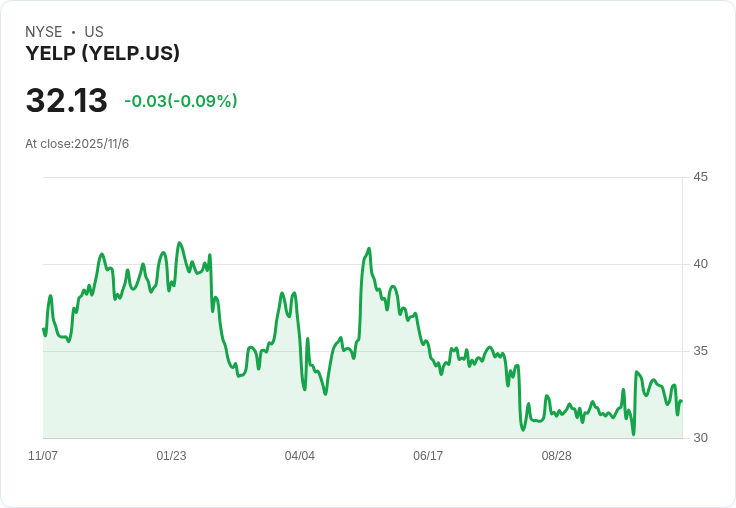Click the chart's highest peak near 01/23
The image size is (736, 508).
179,243
